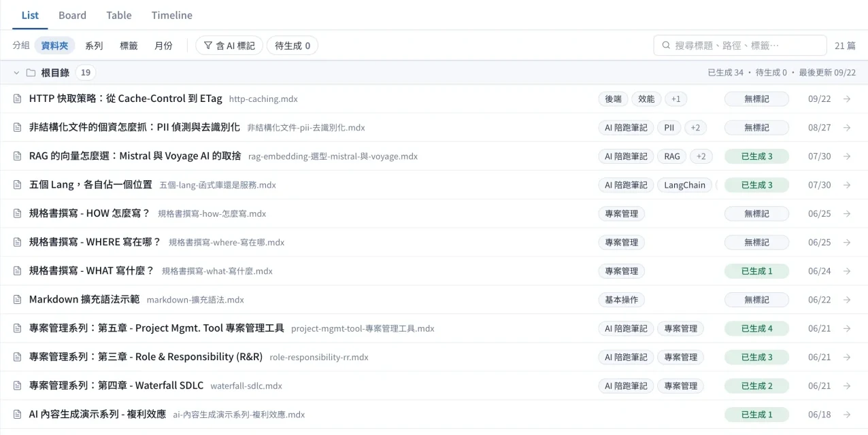Switch to Board view tab

coord(72,15)
